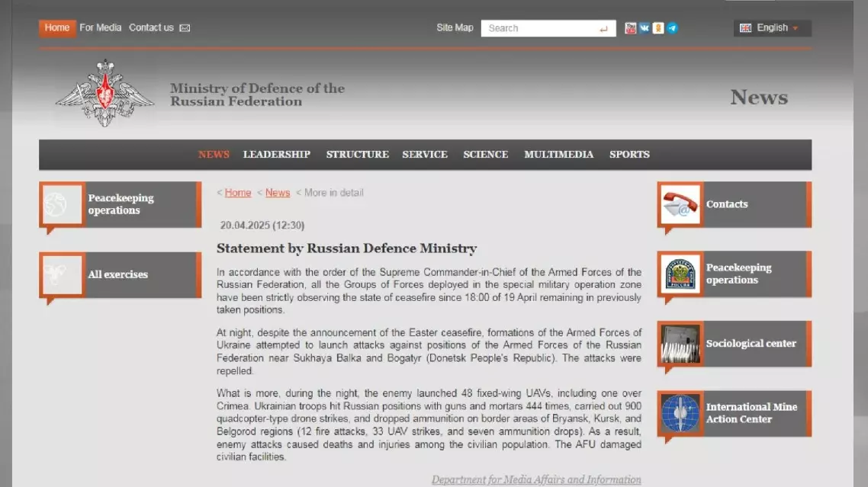Open the LEADERSHIP menu item

coord(277,155)
